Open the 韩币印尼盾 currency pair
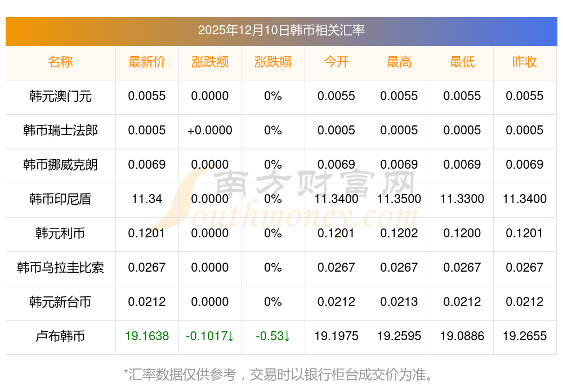This screenshot has width=563, height=392. click(60, 199)
